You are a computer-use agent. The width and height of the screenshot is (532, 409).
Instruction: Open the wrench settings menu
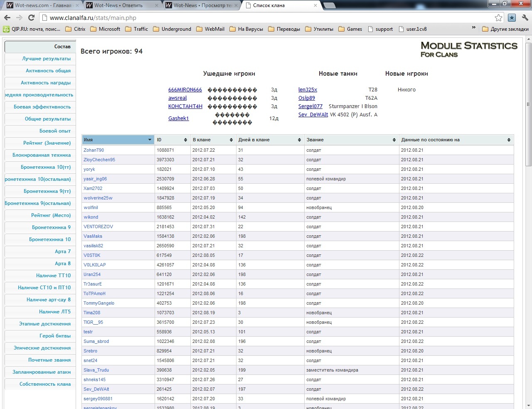pos(525,17)
